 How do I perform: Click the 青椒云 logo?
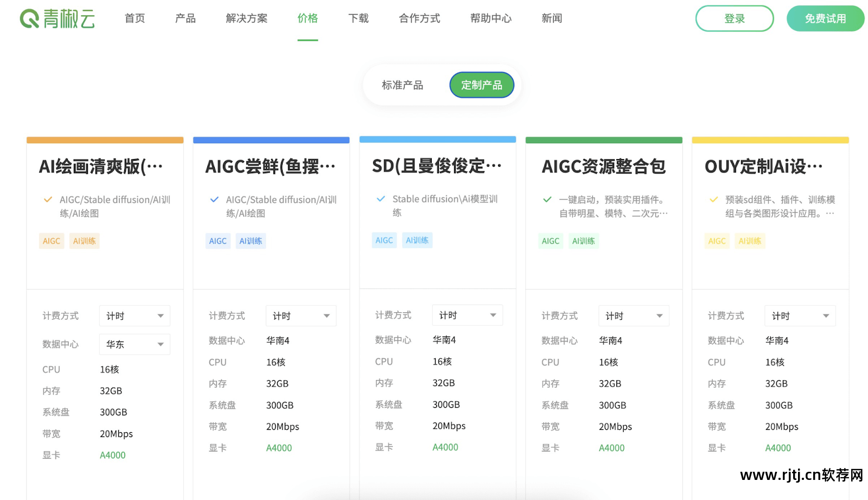[58, 18]
